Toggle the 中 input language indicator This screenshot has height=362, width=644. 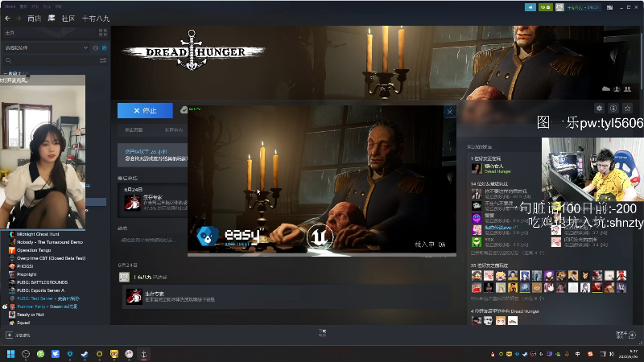click(x=578, y=354)
